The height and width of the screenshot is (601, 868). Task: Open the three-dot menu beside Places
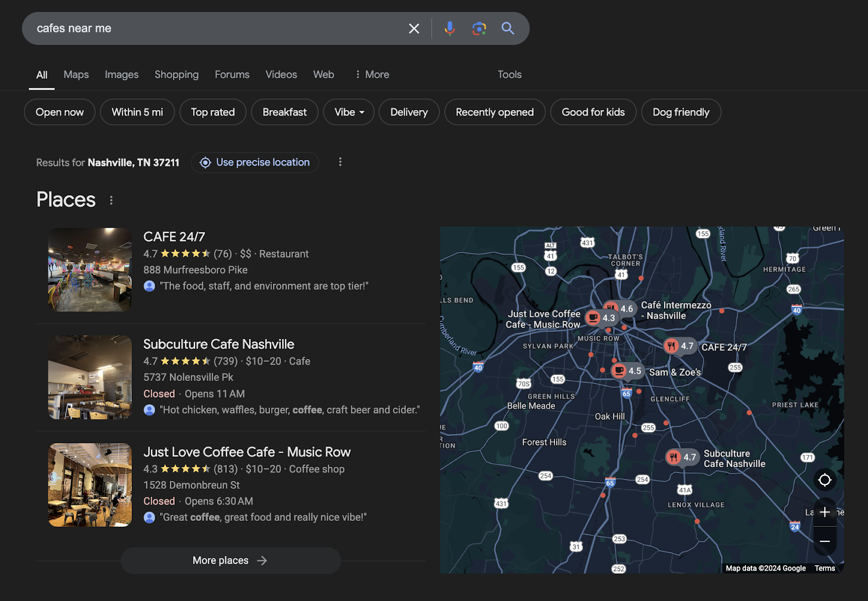pyautogui.click(x=111, y=200)
